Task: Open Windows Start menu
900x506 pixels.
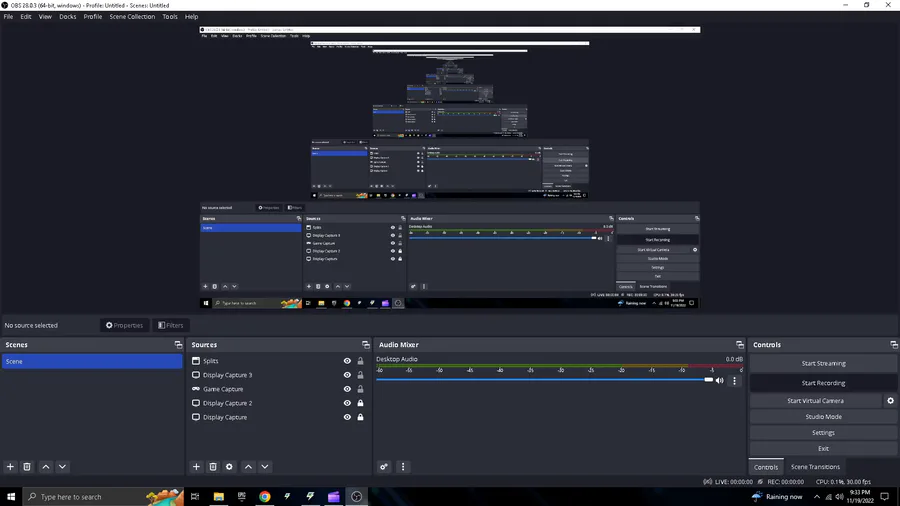Action: point(11,497)
